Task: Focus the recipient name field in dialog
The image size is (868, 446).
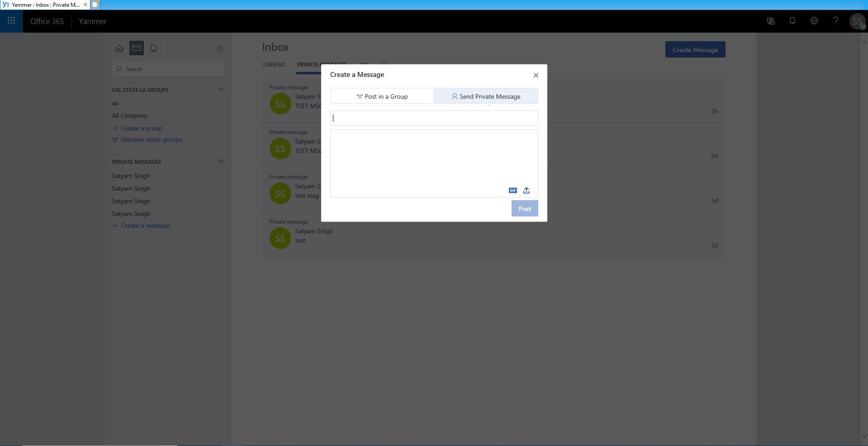Action: pos(434,118)
